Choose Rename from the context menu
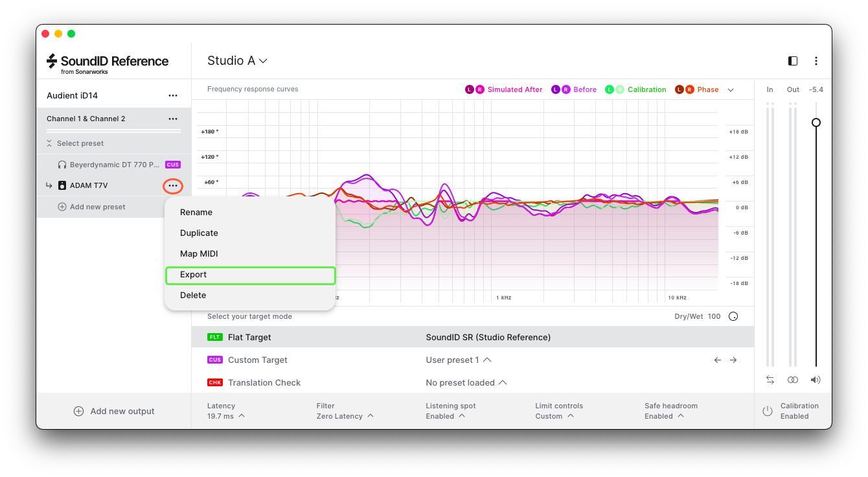The height and width of the screenshot is (477, 868). tap(250, 213)
